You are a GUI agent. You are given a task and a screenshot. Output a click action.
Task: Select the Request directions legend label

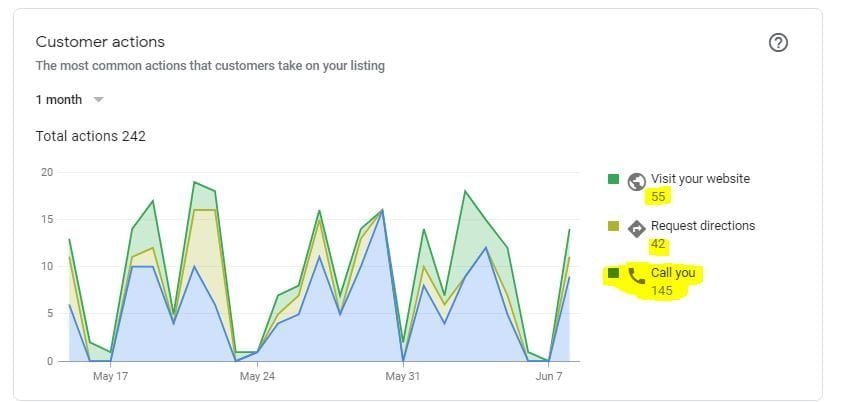coord(703,226)
